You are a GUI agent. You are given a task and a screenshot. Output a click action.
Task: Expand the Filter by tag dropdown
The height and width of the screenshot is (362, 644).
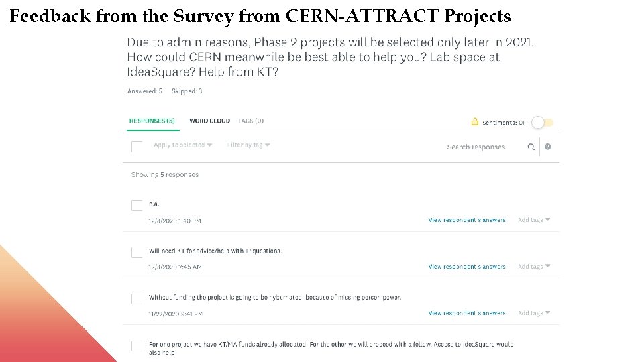click(248, 145)
